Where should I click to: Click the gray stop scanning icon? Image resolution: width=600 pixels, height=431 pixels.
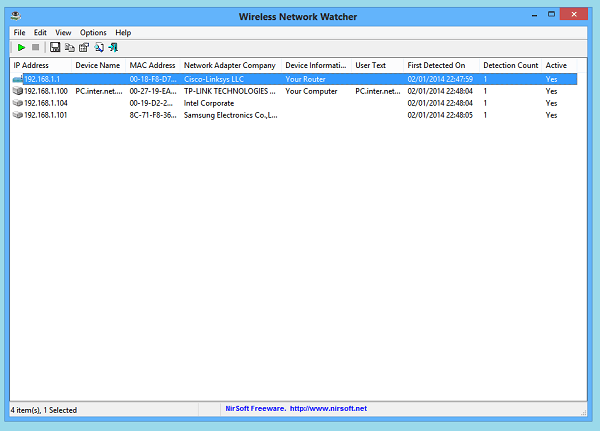35,47
